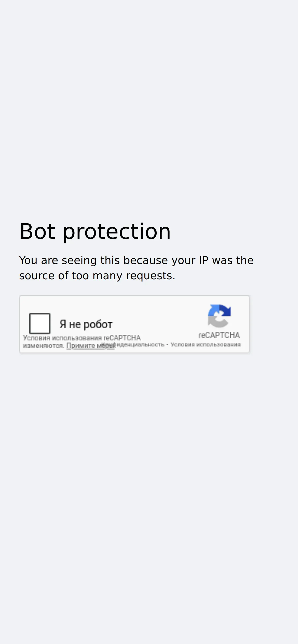The width and height of the screenshot is (298, 644).
Task: Click the word "робот" beside the checkbox
Action: point(98,324)
